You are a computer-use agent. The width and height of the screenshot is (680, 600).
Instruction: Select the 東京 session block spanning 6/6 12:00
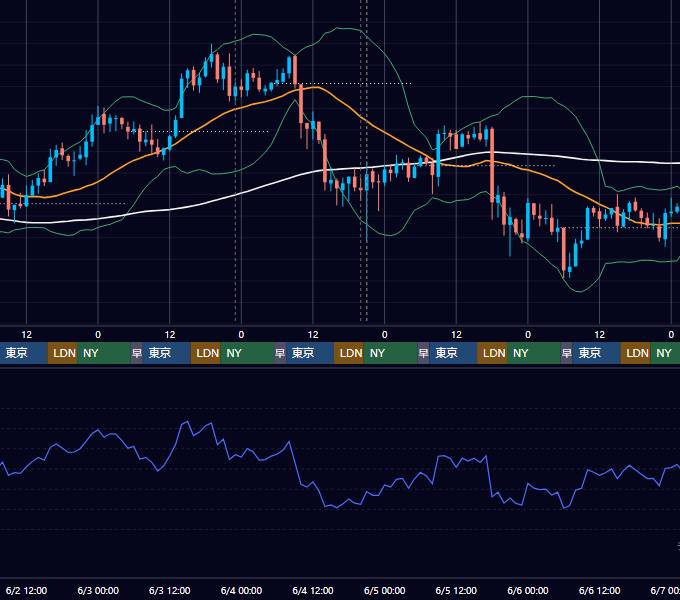tap(596, 353)
